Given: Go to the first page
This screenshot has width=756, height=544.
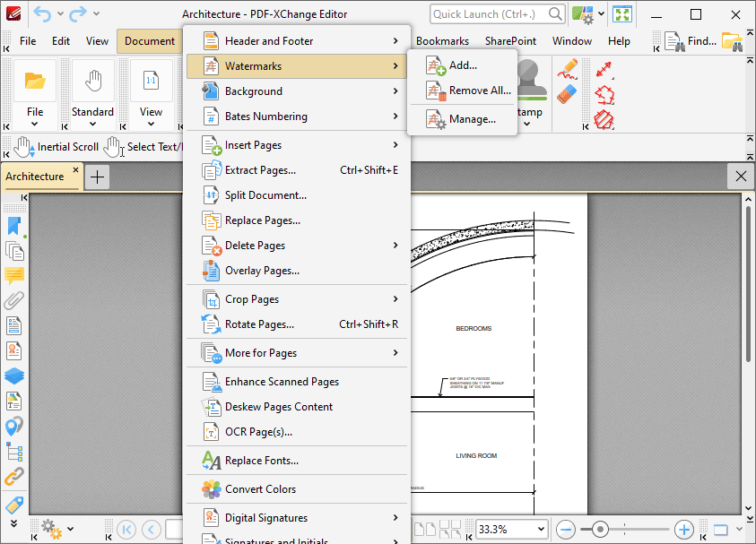Looking at the screenshot, I should click(126, 530).
